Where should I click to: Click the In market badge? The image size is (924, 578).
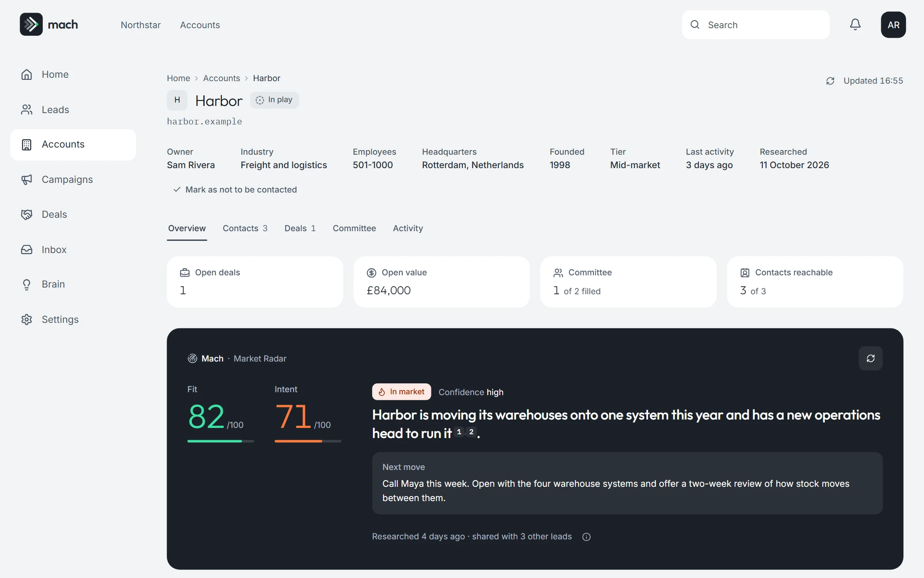402,392
